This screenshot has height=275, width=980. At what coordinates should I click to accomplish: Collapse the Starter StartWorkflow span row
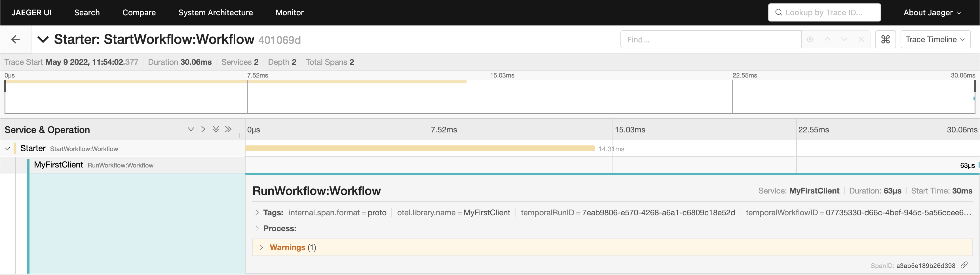(8, 149)
